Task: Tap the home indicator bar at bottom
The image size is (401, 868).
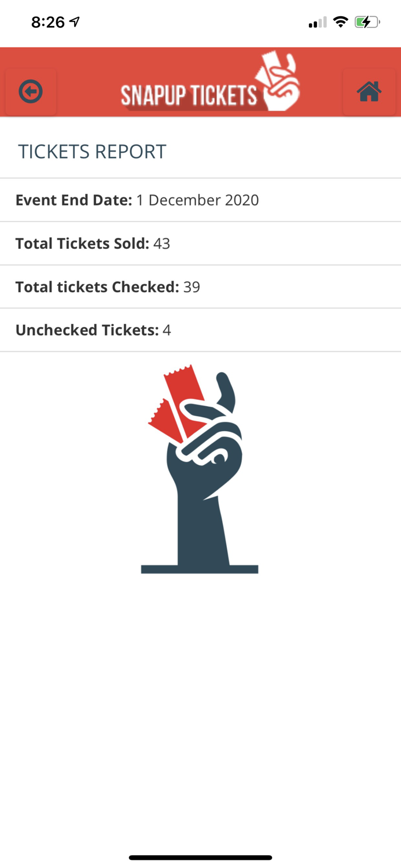Action: 200,858
